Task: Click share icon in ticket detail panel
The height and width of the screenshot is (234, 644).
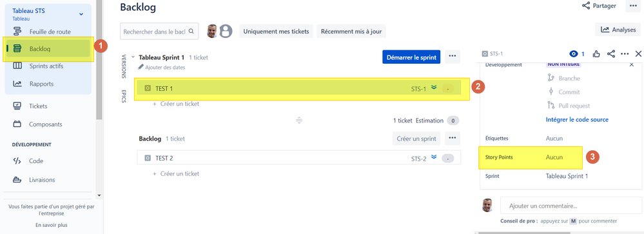Action: [611, 54]
